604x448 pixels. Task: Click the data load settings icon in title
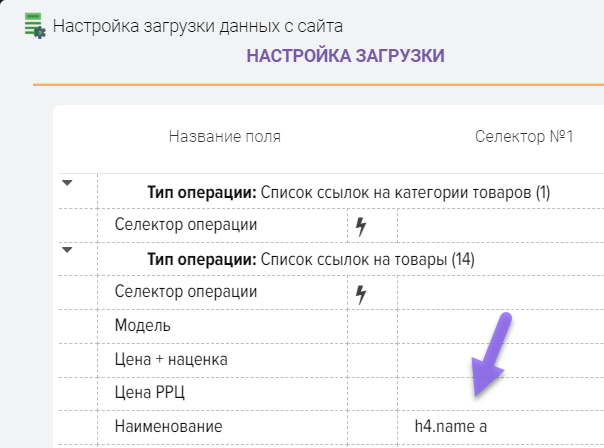(34, 25)
